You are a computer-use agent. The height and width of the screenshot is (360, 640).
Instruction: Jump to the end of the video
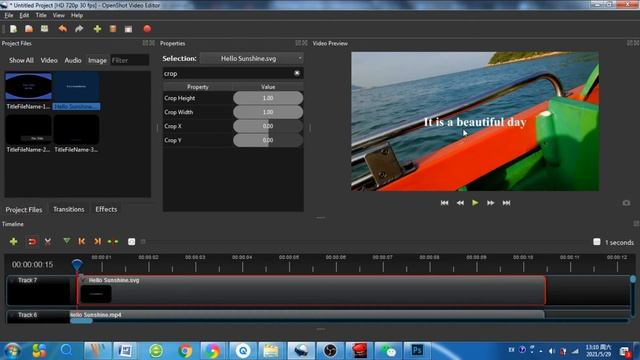pos(507,203)
